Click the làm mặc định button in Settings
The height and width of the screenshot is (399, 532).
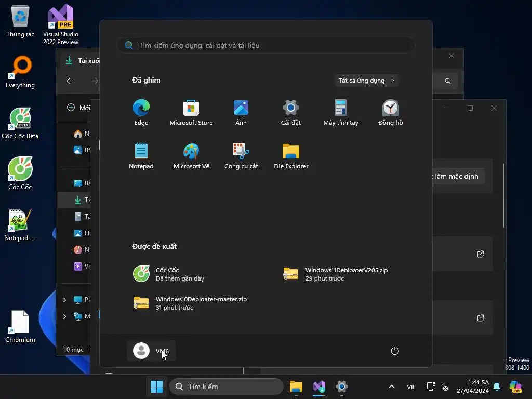(x=458, y=177)
